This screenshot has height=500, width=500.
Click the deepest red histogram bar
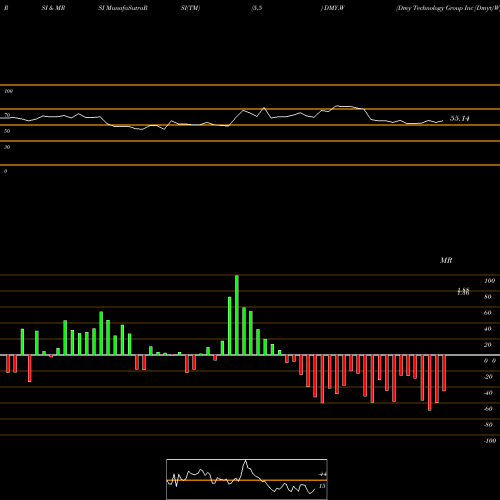click(x=430, y=383)
